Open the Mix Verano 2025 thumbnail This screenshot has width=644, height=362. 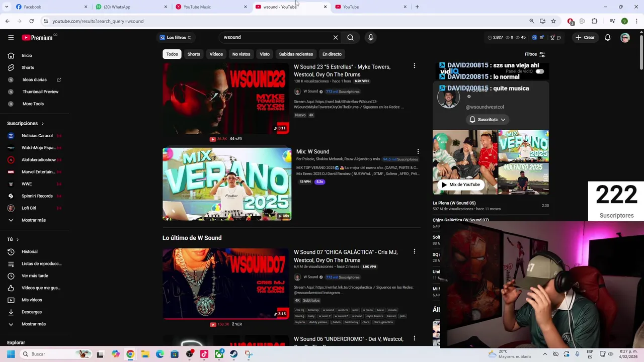click(227, 184)
